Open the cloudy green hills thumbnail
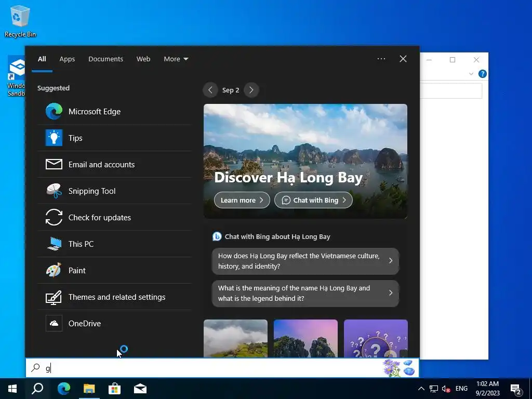Screen dimensions: 532x399 pos(235,338)
